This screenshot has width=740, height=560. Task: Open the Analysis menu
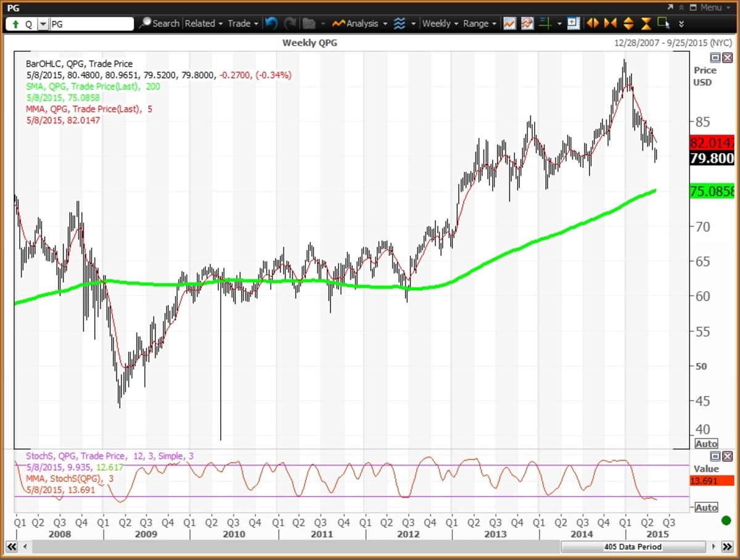(x=360, y=23)
